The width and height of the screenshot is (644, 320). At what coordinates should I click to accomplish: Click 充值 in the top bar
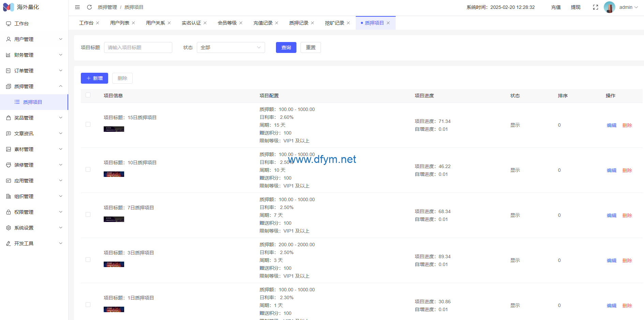[x=556, y=7]
